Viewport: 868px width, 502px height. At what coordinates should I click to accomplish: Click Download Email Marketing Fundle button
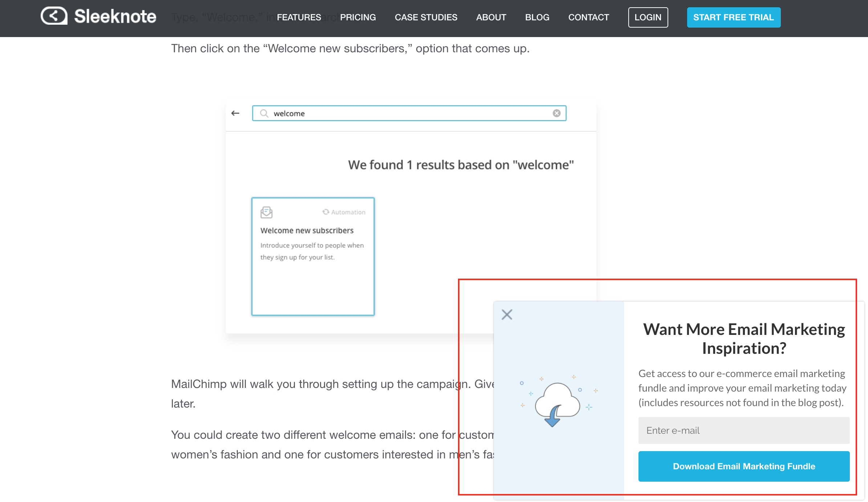(744, 466)
